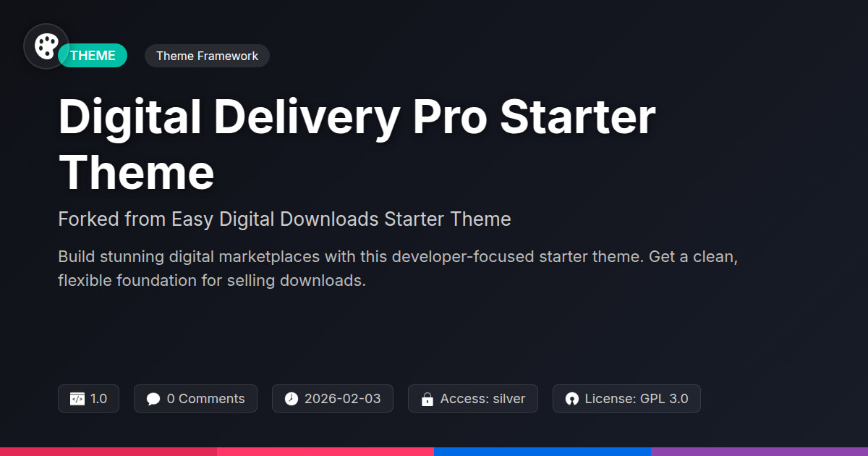
Task: Open the Theme Framework tag
Action: click(x=207, y=56)
